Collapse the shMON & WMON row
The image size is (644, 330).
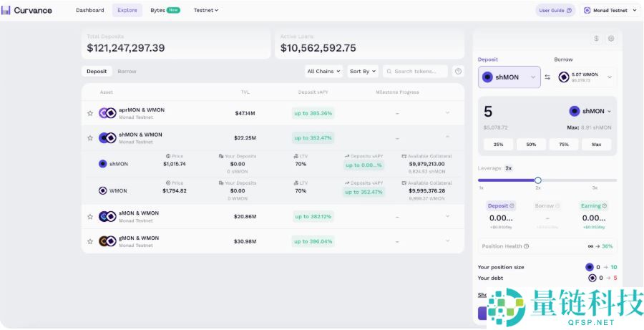coord(447,137)
